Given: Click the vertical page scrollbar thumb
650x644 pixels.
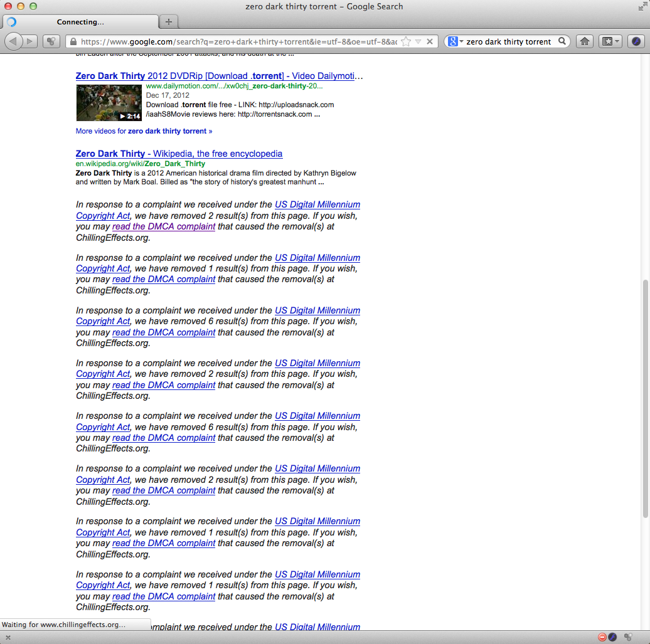Looking at the screenshot, I should pos(645,398).
